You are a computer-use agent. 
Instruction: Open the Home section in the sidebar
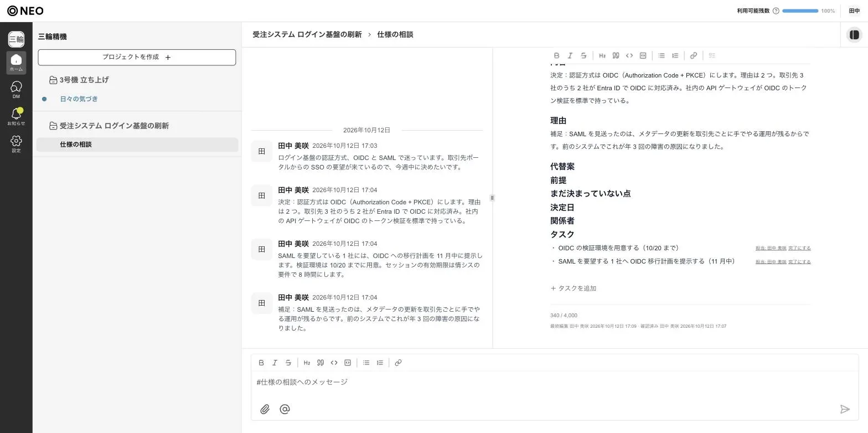(x=16, y=63)
